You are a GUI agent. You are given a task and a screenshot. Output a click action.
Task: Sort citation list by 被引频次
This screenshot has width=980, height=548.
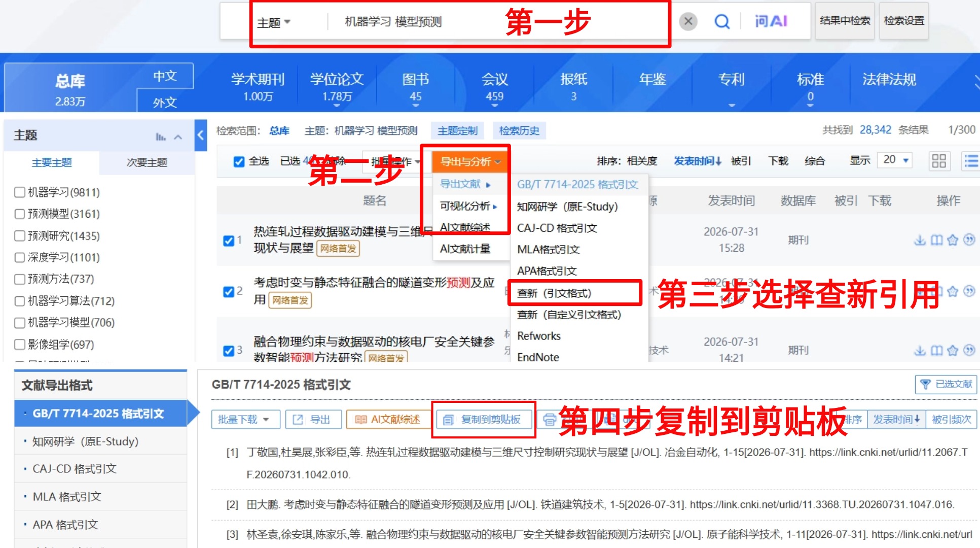point(952,420)
